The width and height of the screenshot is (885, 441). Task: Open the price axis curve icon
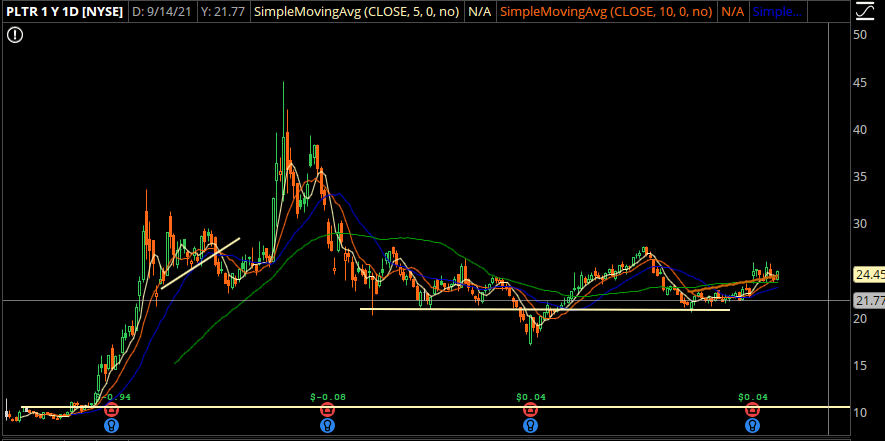pyautogui.click(x=864, y=11)
